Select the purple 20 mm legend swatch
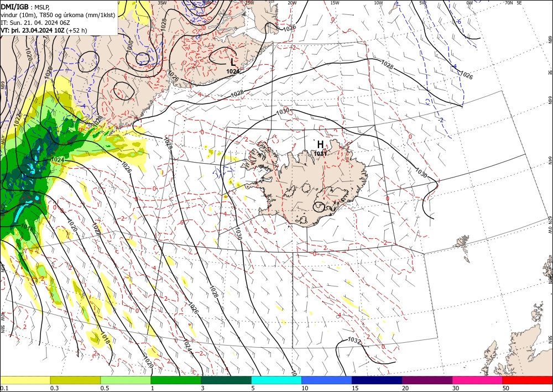Viewport: 553px width, 392px height. (427, 380)
